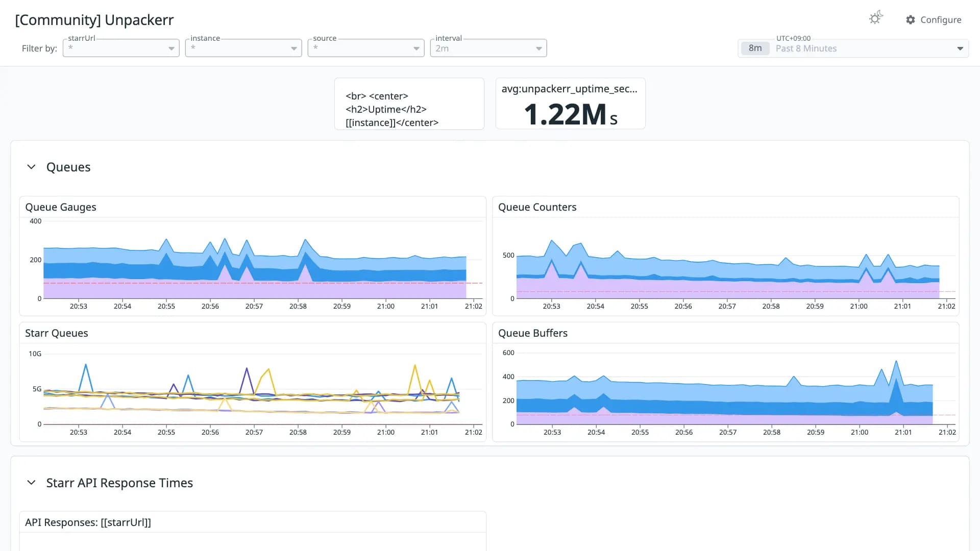Open the Past 8 Minutes time range selector
The height and width of the screenshot is (551, 980).
pyautogui.click(x=853, y=48)
